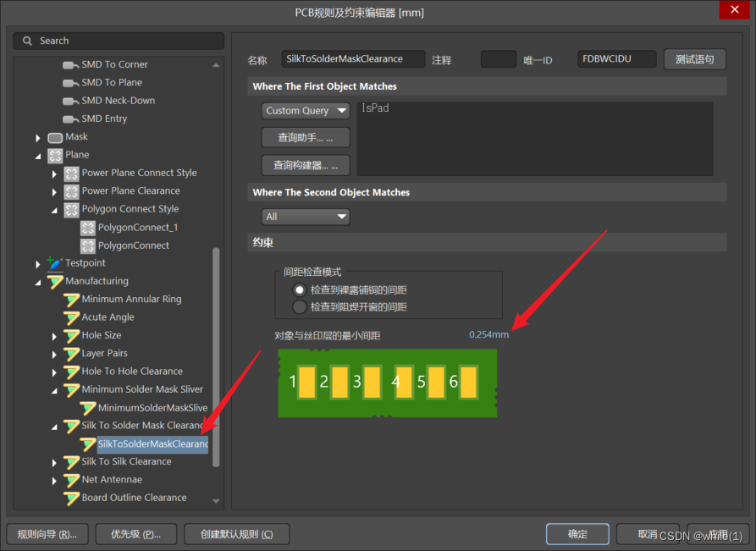The width and height of the screenshot is (756, 551).
Task: Open the second object All dropdown
Action: click(306, 217)
